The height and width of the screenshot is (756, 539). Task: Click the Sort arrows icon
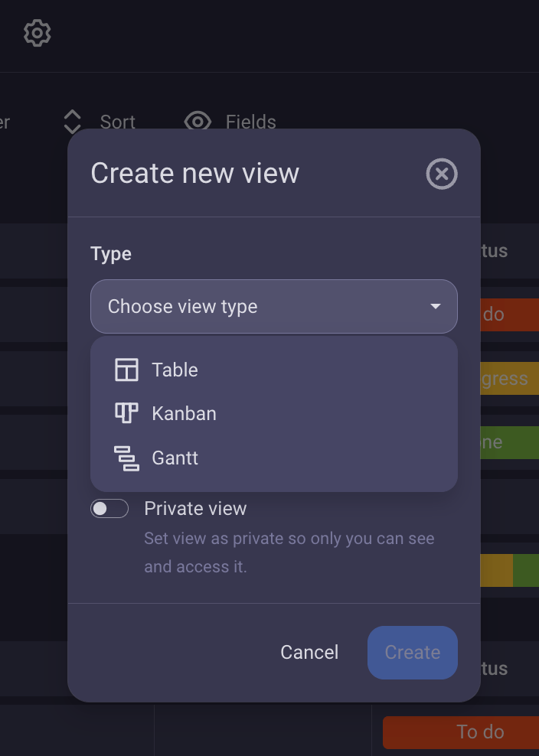point(73,122)
